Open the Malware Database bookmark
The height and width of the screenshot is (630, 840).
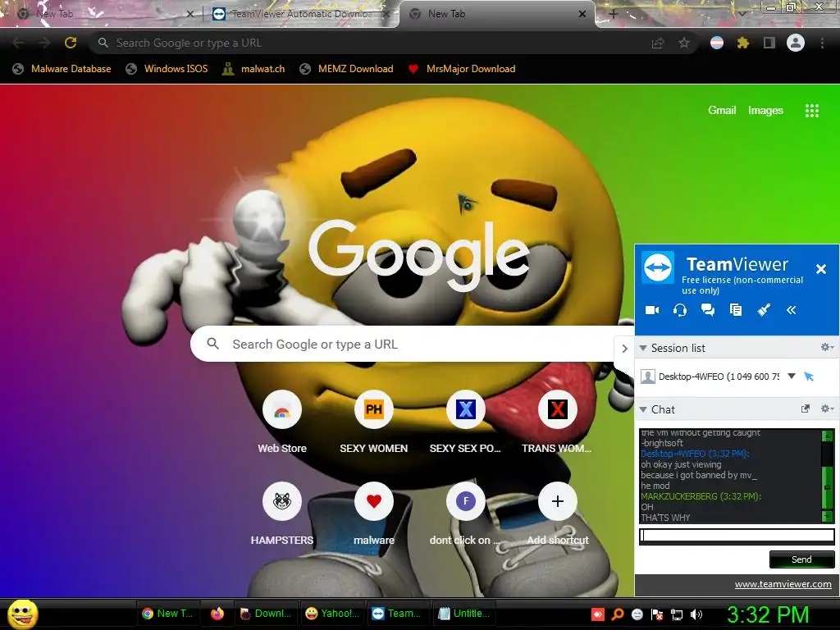62,69
